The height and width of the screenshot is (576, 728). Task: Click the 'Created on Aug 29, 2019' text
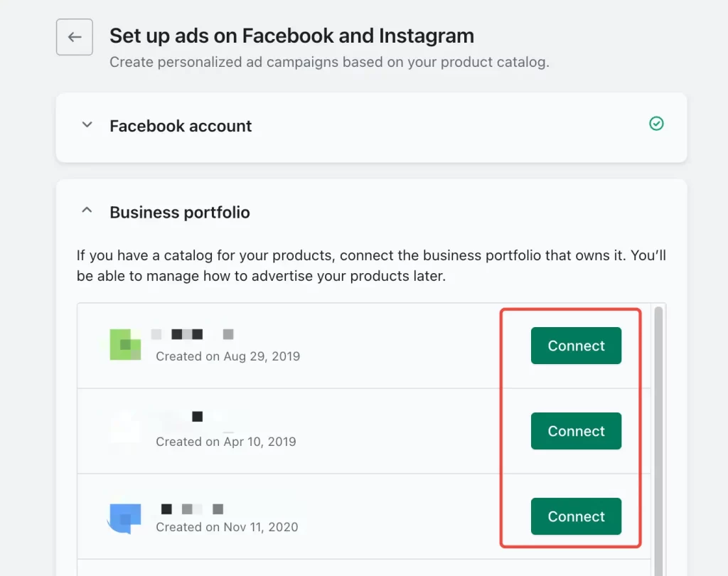tap(228, 356)
